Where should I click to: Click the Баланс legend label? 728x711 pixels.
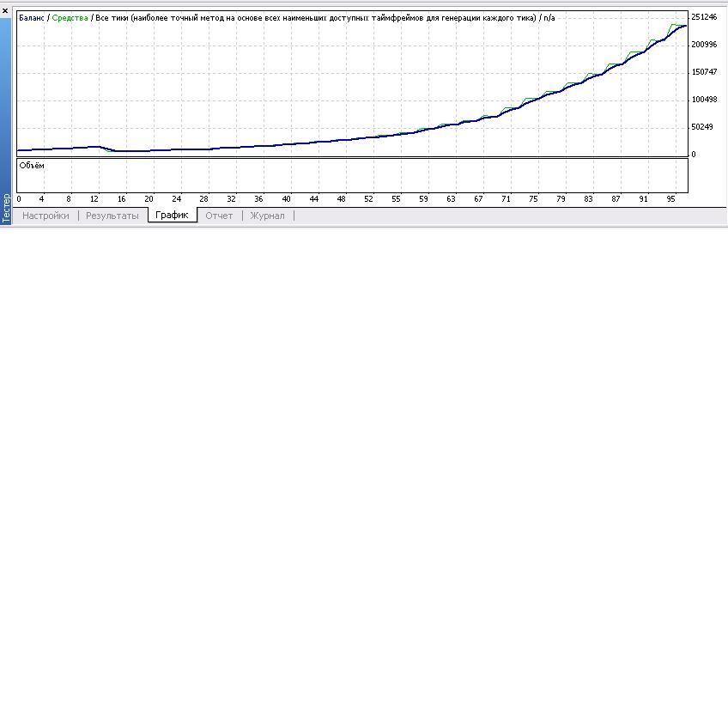coord(32,18)
